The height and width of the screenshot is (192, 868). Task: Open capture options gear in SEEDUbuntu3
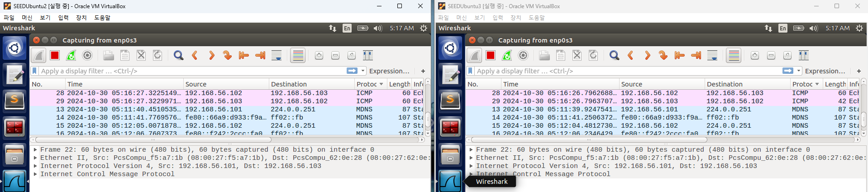(523, 55)
